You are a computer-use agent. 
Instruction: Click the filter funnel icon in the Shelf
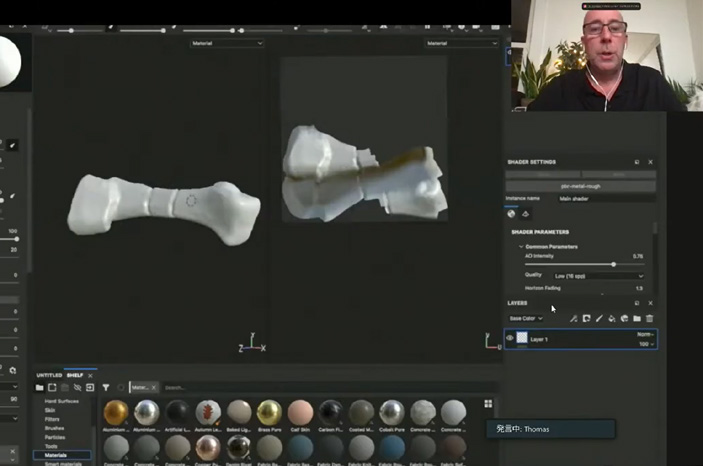click(x=106, y=387)
